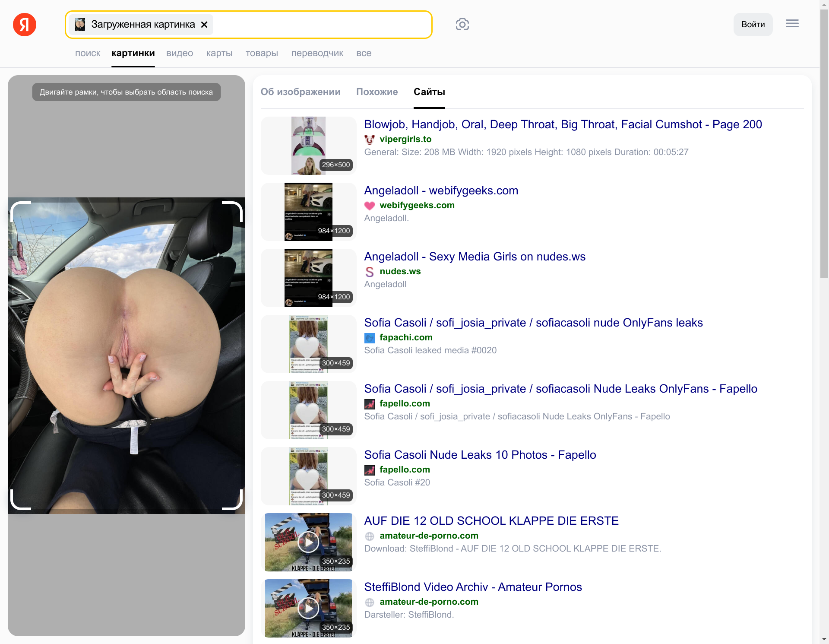Image resolution: width=829 pixels, height=644 pixels.
Task: Switch to the Похожие tab
Action: 377,92
